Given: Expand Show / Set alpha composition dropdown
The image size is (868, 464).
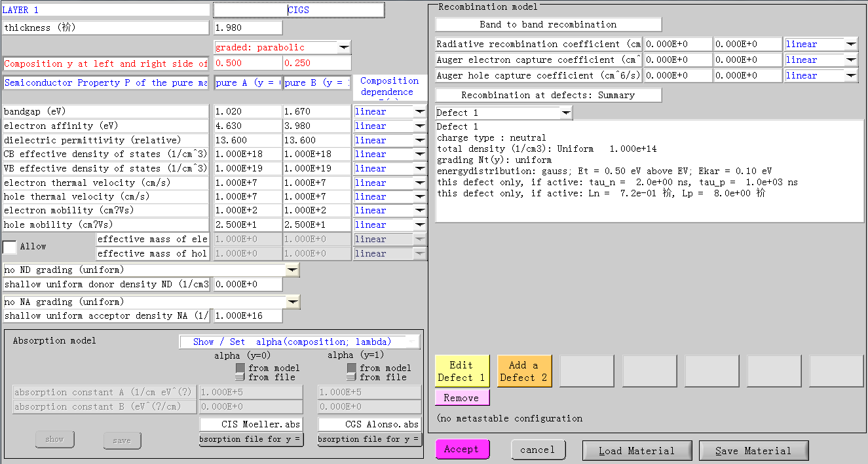Looking at the screenshot, I should point(411,342).
